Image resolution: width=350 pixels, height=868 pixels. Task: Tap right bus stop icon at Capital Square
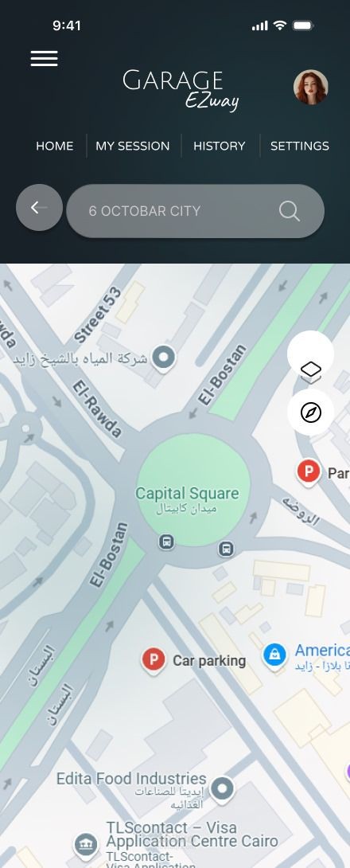pos(226,549)
